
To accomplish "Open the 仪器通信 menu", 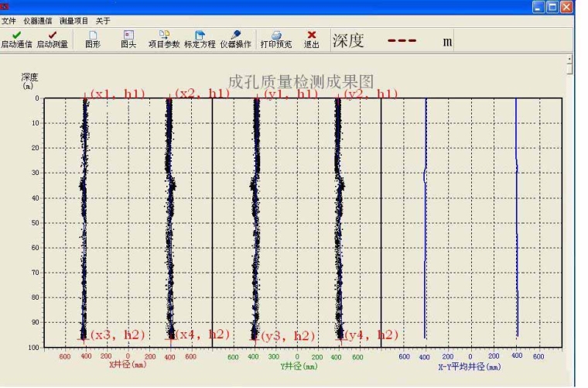I will point(38,21).
